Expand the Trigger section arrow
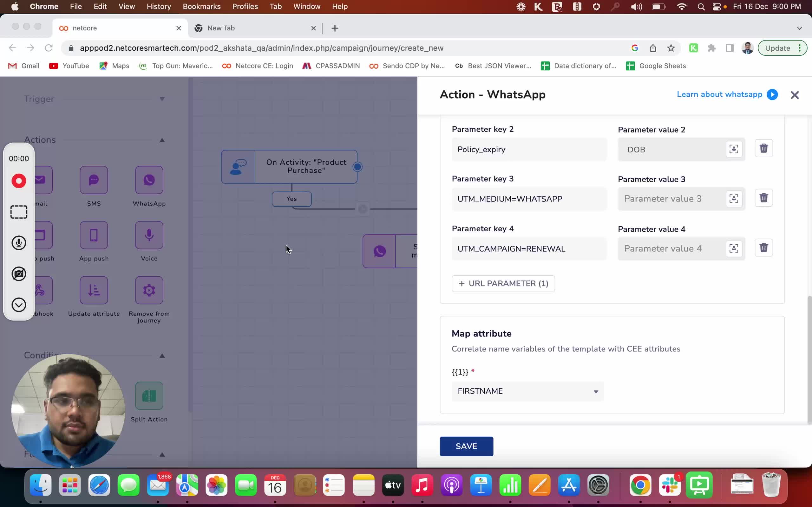This screenshot has height=507, width=812. 162,99
